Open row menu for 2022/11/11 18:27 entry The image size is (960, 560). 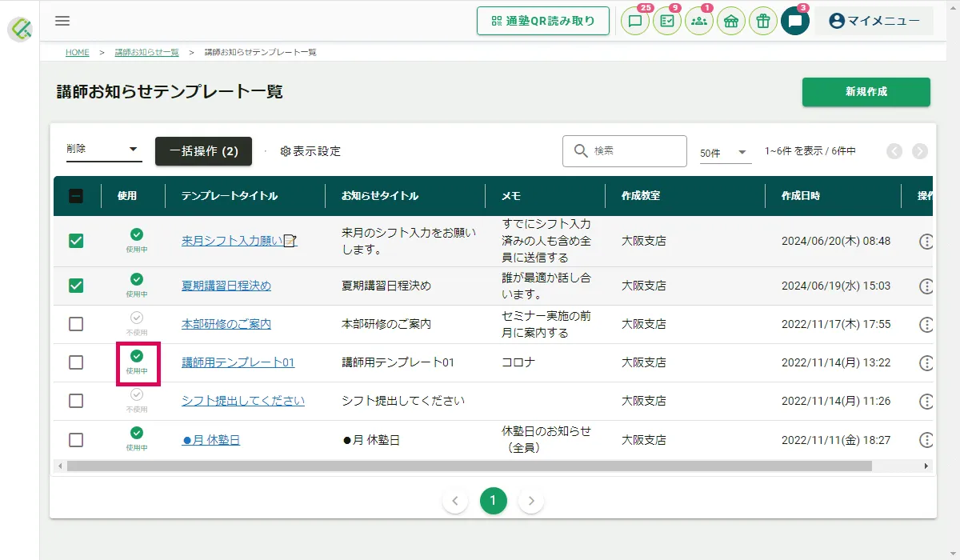point(926,439)
